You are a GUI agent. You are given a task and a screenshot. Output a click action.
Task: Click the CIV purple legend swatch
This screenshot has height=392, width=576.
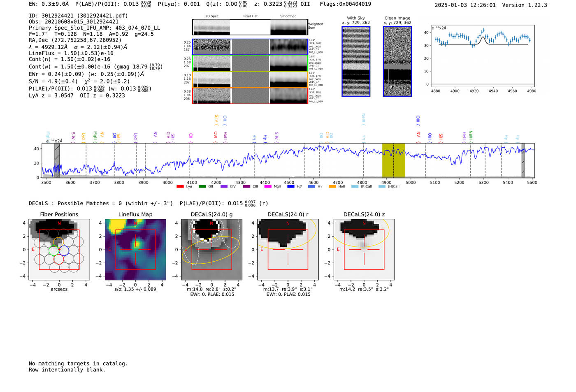click(x=224, y=187)
